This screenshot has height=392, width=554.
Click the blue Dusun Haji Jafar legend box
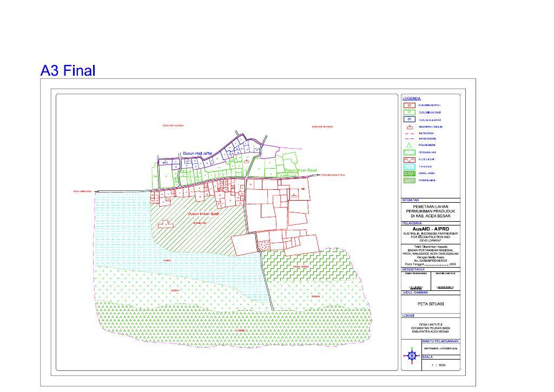[410, 119]
